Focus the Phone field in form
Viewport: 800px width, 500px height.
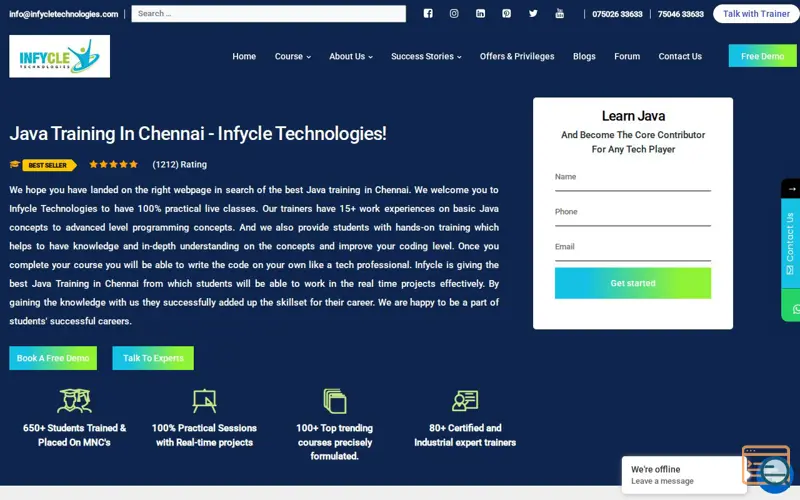point(633,215)
